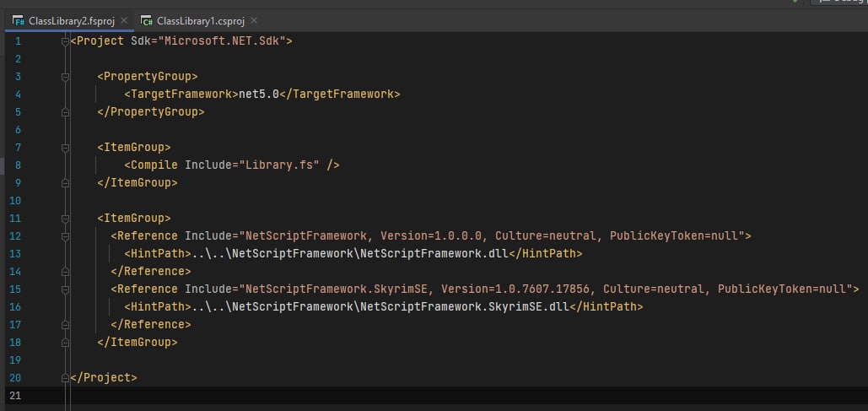Click the NetScriptFramework.dll hint path on line 13
The height and width of the screenshot is (411, 868).
pyautogui.click(x=350, y=254)
